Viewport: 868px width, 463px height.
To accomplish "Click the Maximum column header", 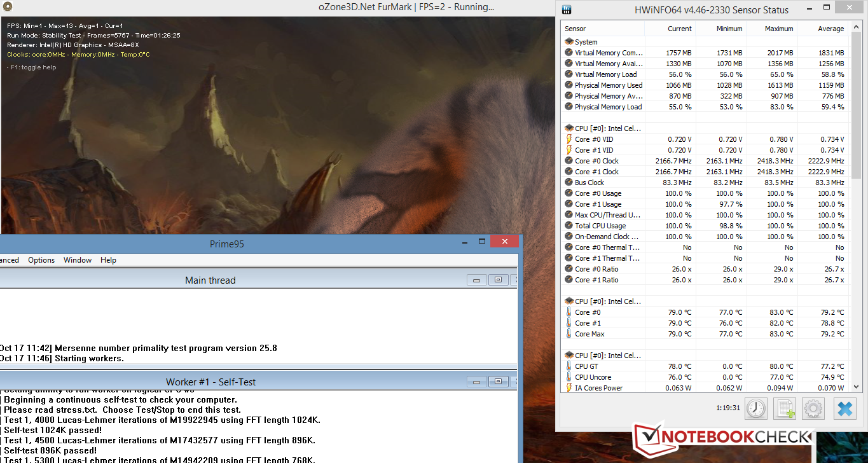I will [772, 29].
